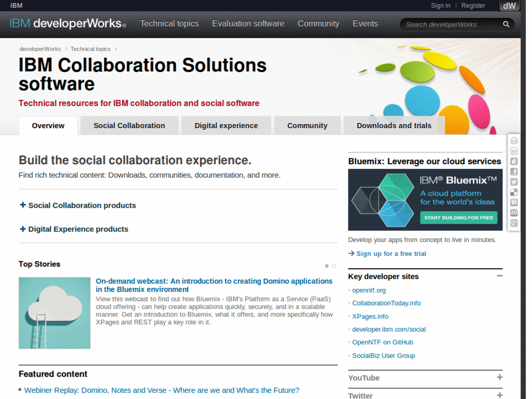Open the XPages.info link
Image resolution: width=532 pixels, height=399 pixels.
(370, 316)
